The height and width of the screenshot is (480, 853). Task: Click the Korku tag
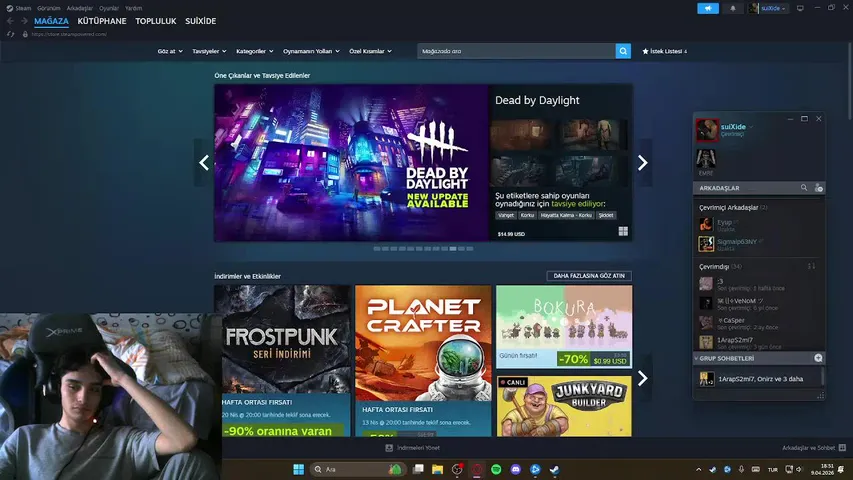pyautogui.click(x=527, y=215)
